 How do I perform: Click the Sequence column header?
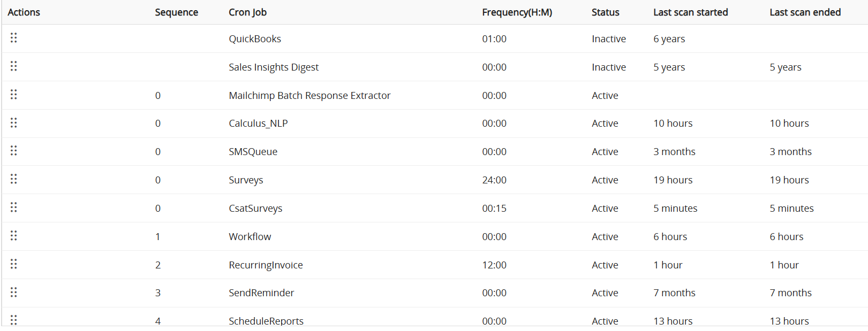pyautogui.click(x=176, y=12)
